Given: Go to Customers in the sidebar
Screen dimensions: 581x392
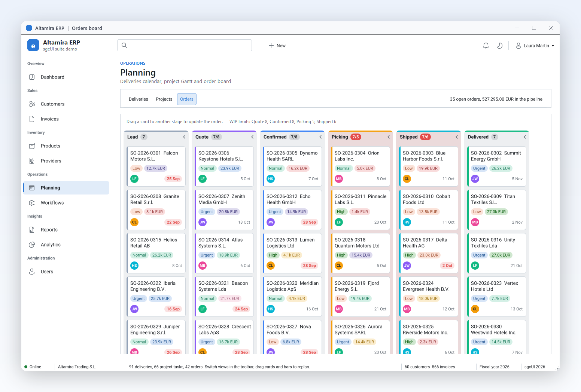Looking at the screenshot, I should (66, 104).
